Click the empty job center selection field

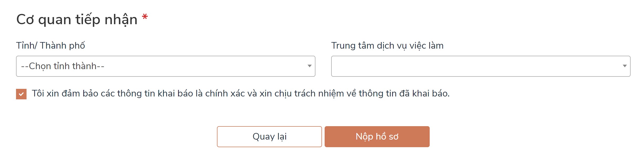pos(473,66)
